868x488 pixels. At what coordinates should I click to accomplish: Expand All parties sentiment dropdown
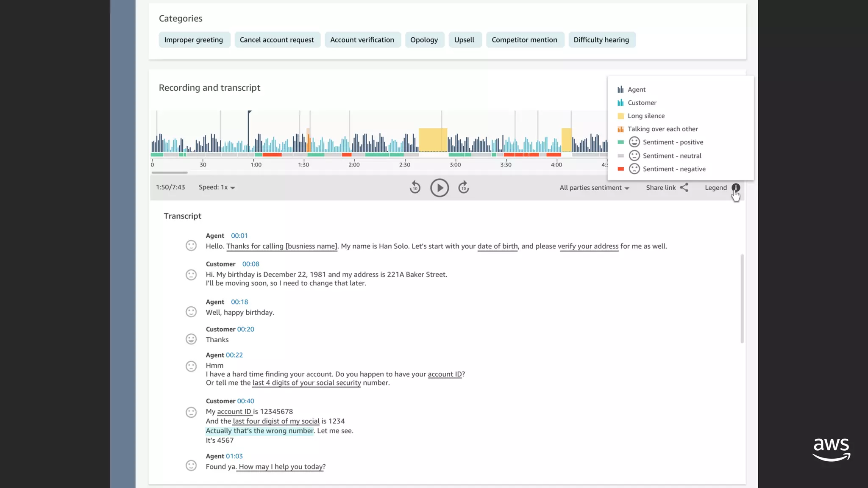pos(594,188)
